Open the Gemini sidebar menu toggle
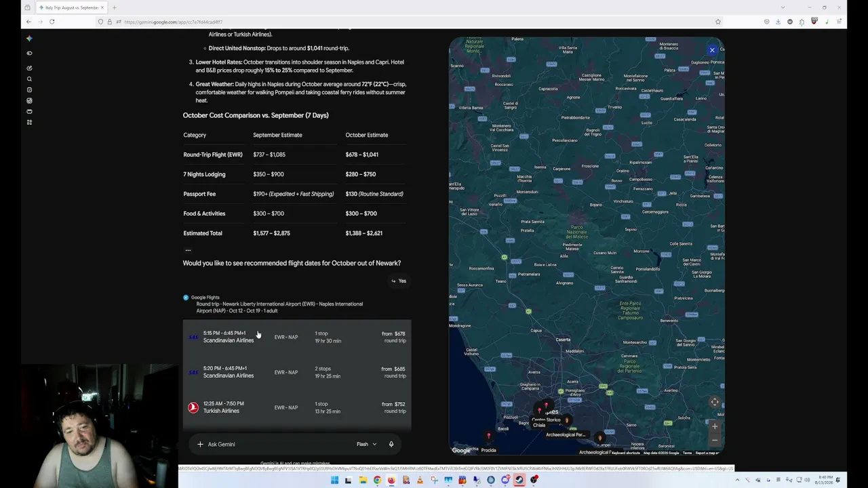 [x=29, y=53]
